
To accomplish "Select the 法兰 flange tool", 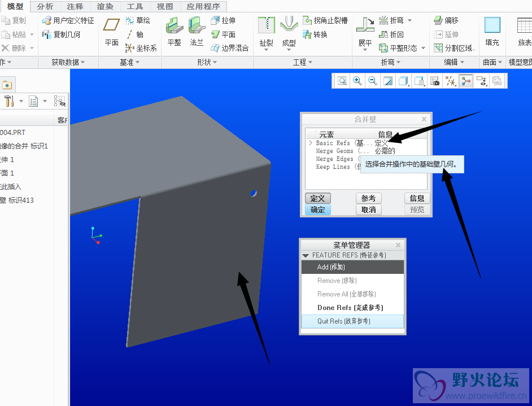I will point(197,32).
